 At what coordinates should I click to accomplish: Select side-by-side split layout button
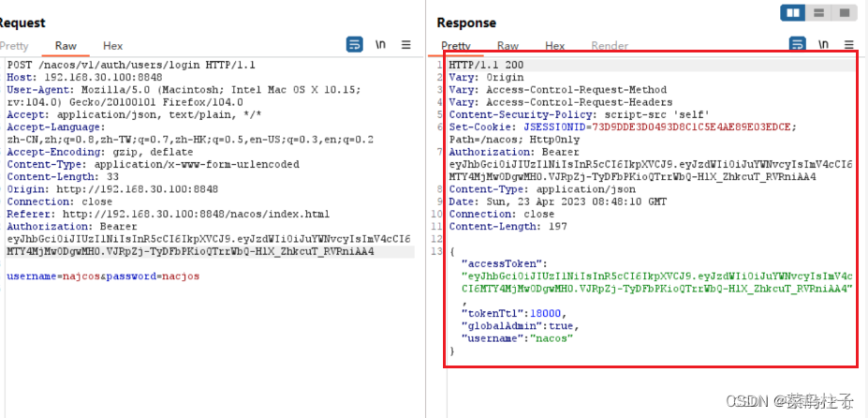point(793,13)
